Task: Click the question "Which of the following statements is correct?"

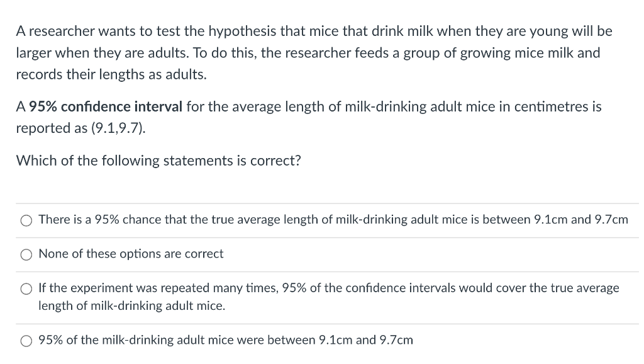Action: coord(158,161)
